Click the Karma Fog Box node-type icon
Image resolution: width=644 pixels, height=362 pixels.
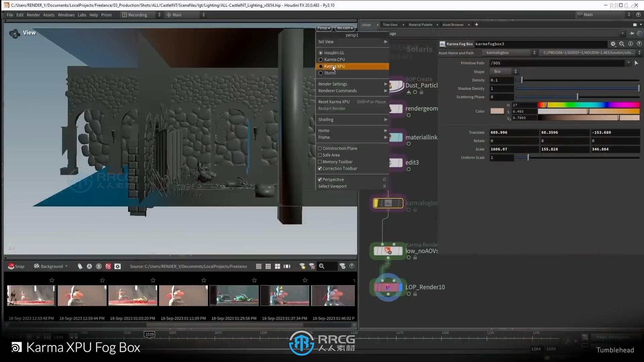click(442, 44)
